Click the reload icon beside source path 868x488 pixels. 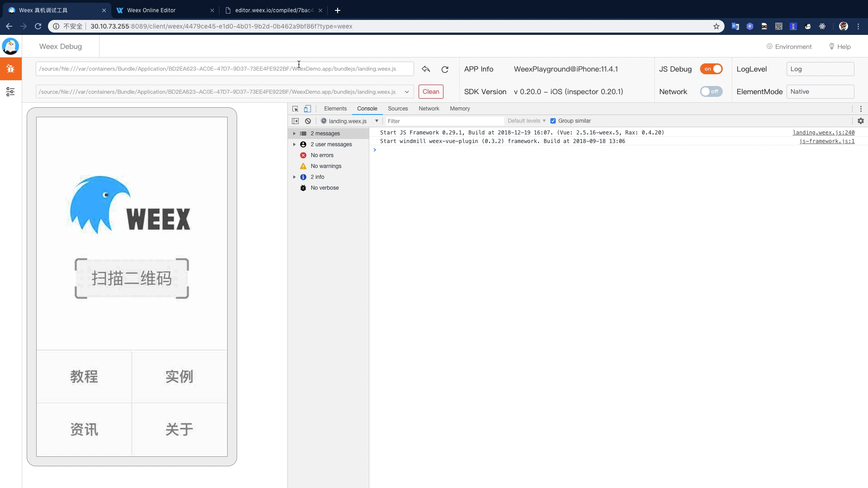445,69
